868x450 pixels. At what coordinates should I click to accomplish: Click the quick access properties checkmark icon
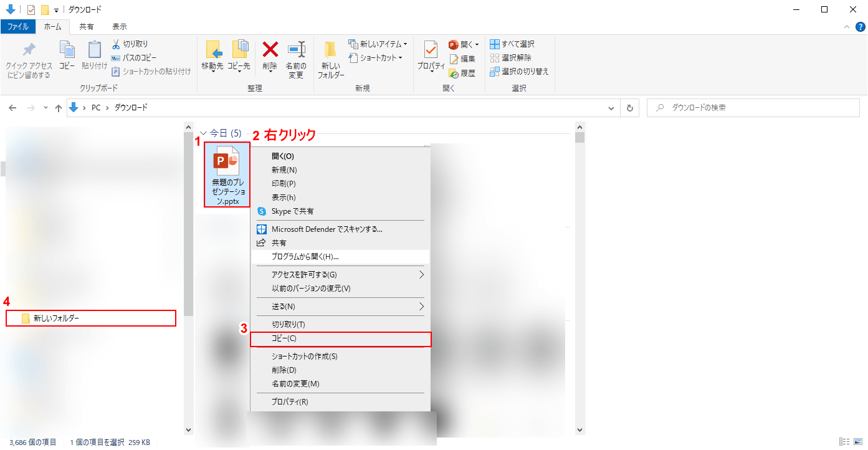point(31,9)
